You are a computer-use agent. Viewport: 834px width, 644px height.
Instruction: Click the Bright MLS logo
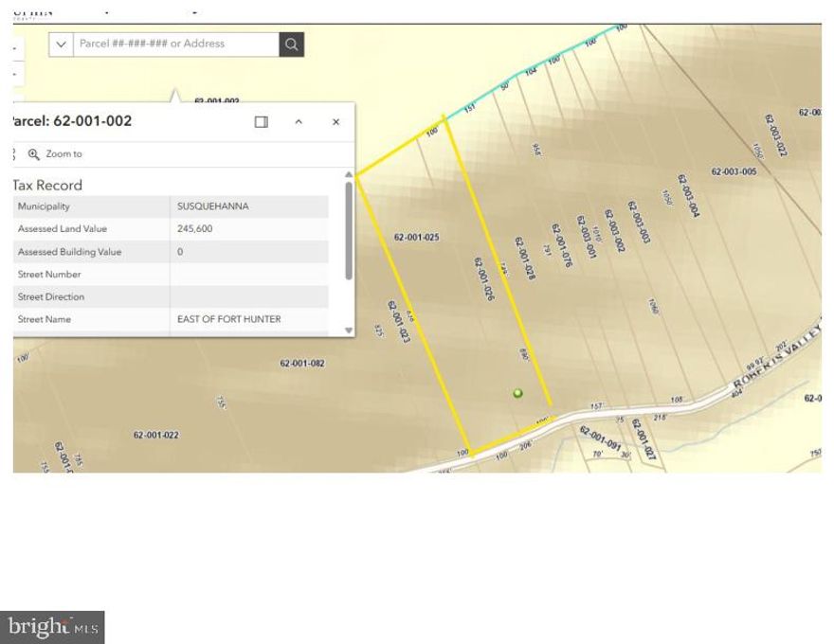pyautogui.click(x=53, y=627)
